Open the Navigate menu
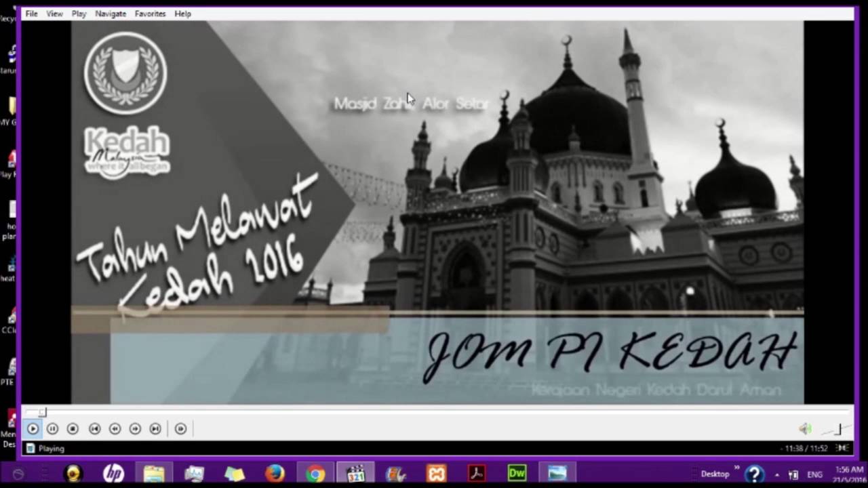The width and height of the screenshot is (868, 488). point(111,14)
